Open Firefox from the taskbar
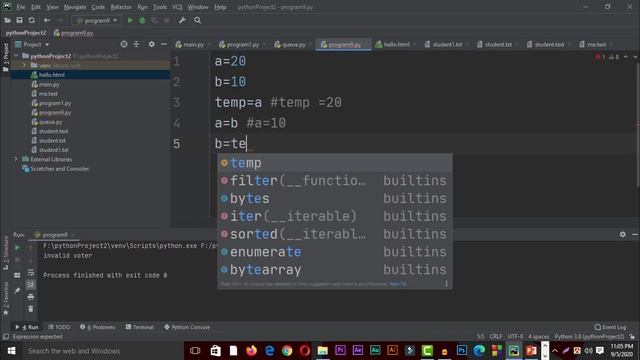The height and width of the screenshot is (360, 640). pos(251,351)
